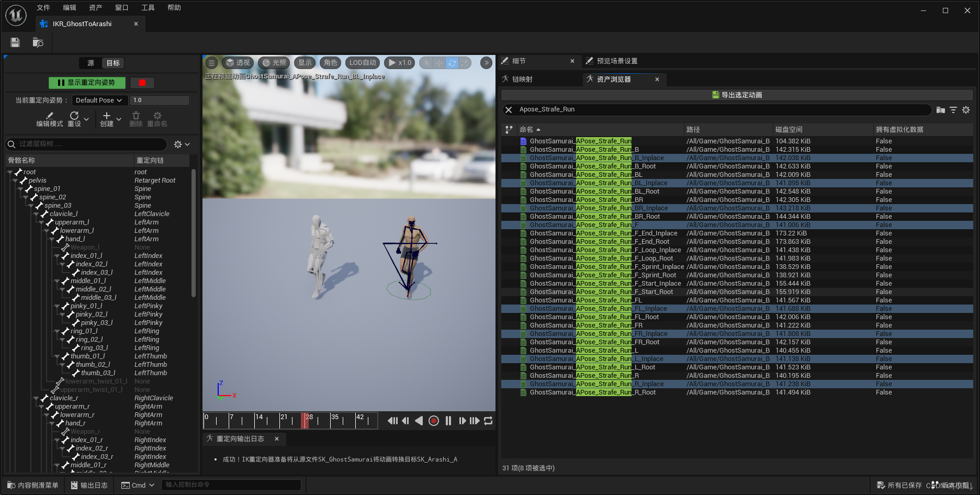Sort by 磁盘空间 disk size column
This screenshot has height=495, width=980.
823,130
